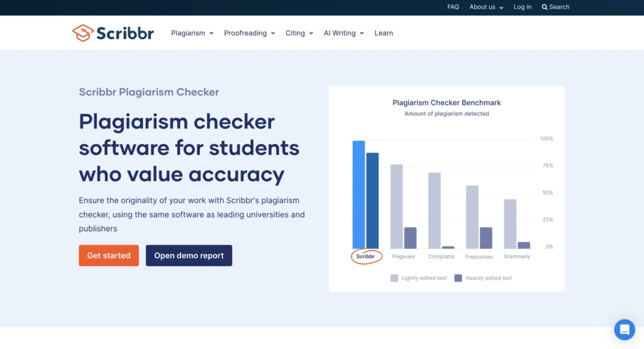Click the Heavily edited text legend swatch
Viewport: 644px width, 349px height.
click(458, 278)
